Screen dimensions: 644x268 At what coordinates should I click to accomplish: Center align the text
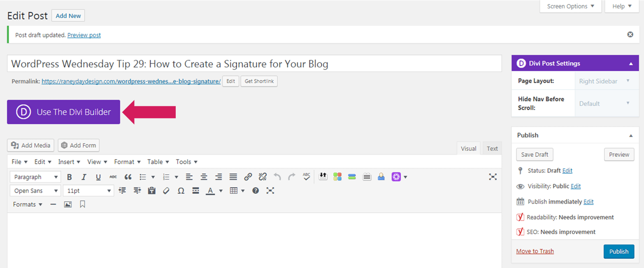coord(204,177)
